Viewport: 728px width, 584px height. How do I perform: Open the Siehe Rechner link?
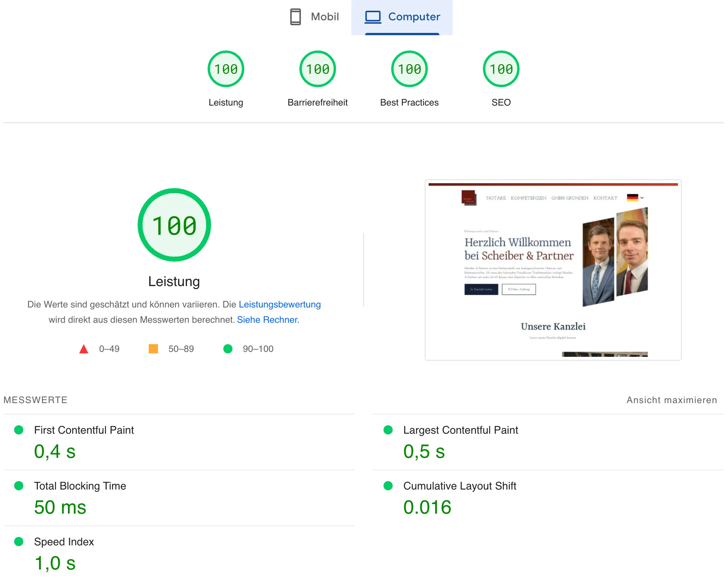click(268, 320)
